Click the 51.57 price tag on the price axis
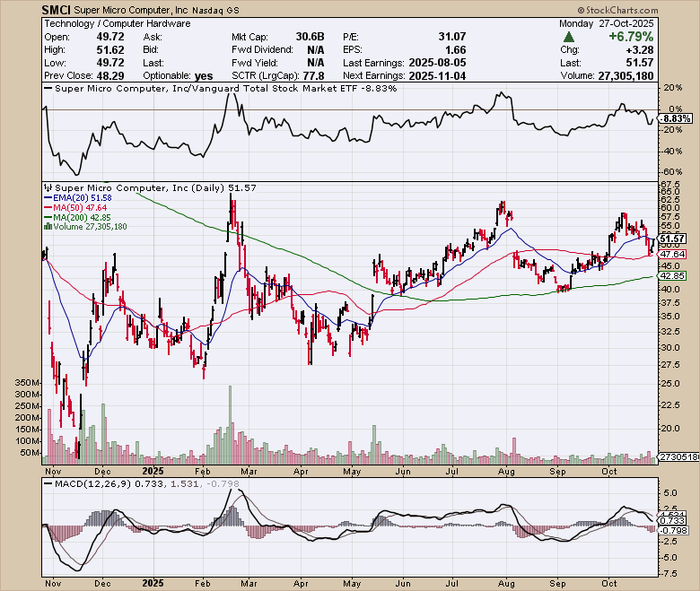This screenshot has height=591, width=700. 672,239
